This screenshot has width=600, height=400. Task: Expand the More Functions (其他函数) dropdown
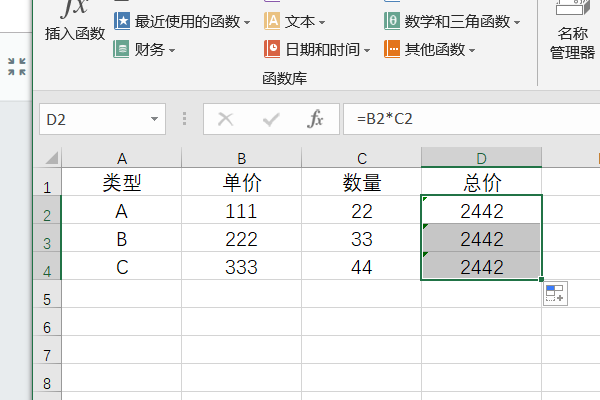(x=430, y=49)
